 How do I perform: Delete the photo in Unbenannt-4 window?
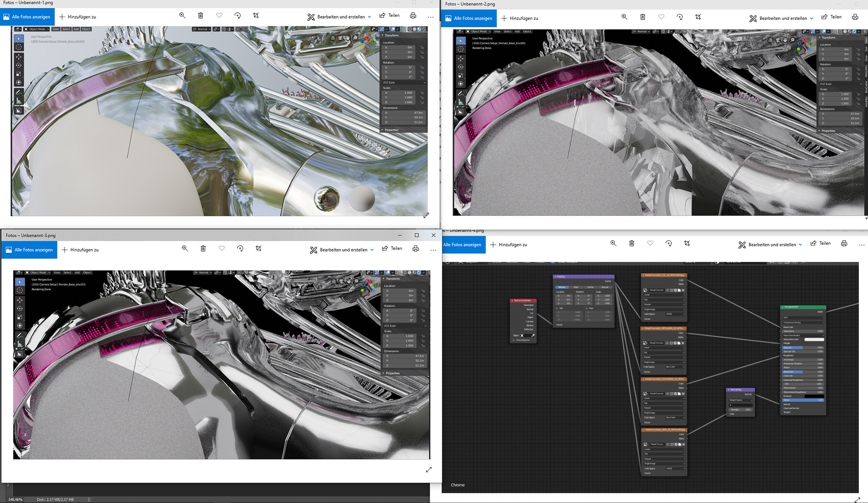pyautogui.click(x=632, y=243)
